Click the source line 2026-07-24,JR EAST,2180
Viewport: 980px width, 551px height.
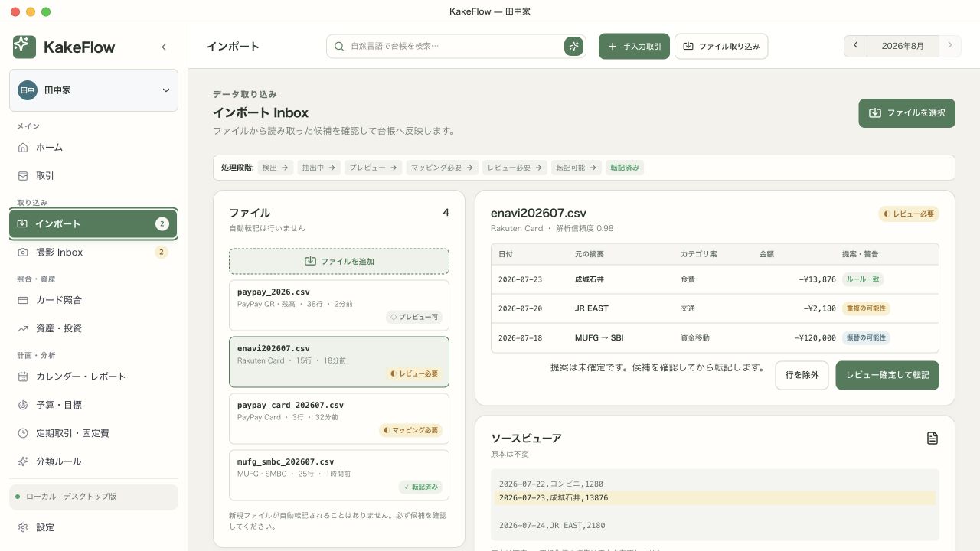[x=715, y=526]
